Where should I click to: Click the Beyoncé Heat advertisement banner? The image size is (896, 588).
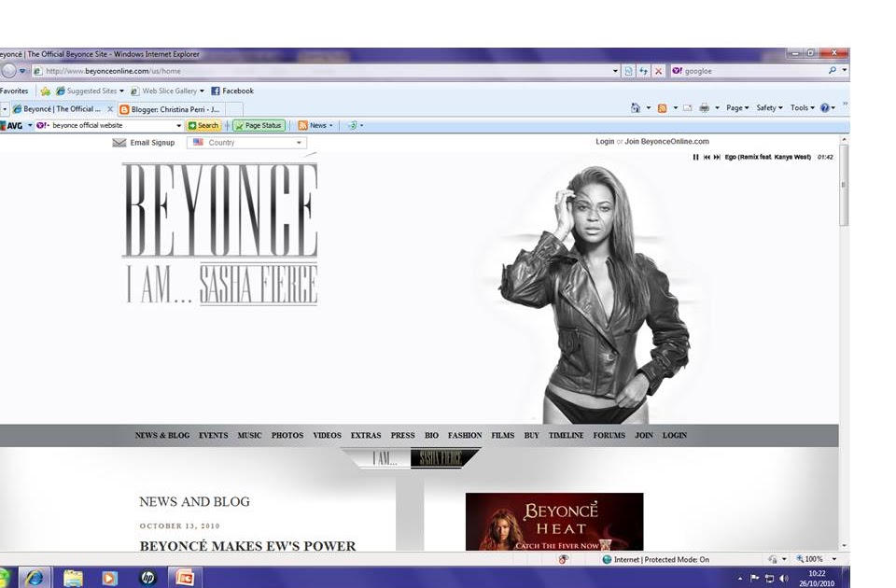click(554, 522)
